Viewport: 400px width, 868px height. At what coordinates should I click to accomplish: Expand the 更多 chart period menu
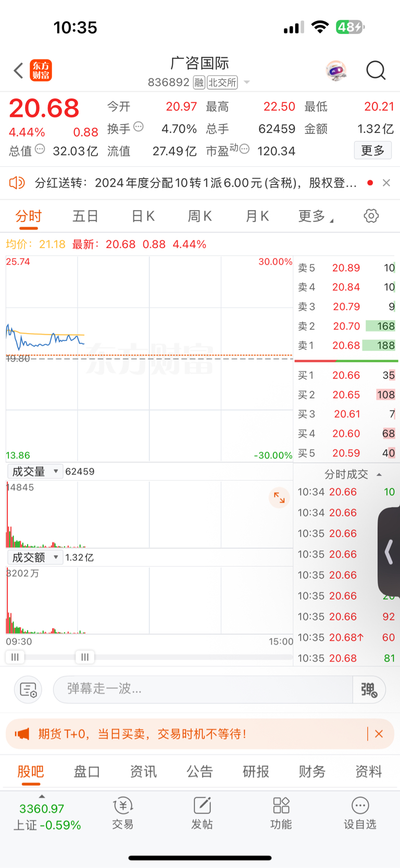(x=316, y=216)
